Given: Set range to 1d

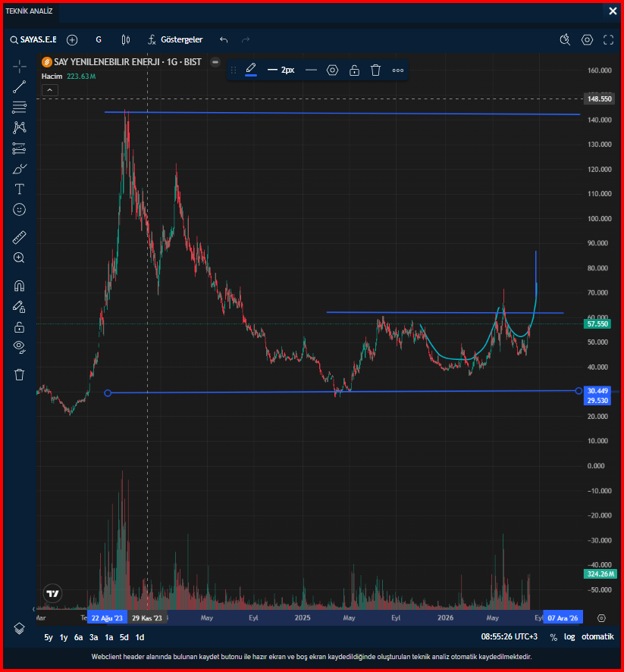Looking at the screenshot, I should coord(140,637).
